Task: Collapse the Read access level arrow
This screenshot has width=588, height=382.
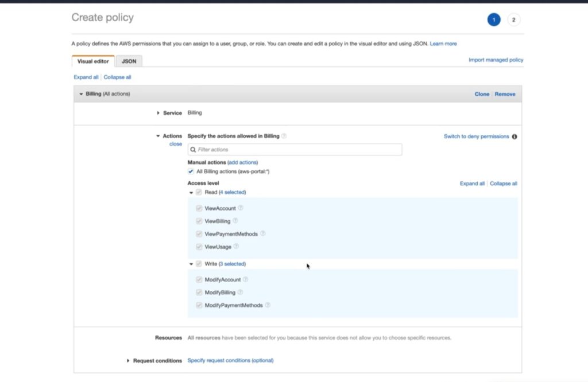Action: point(191,193)
